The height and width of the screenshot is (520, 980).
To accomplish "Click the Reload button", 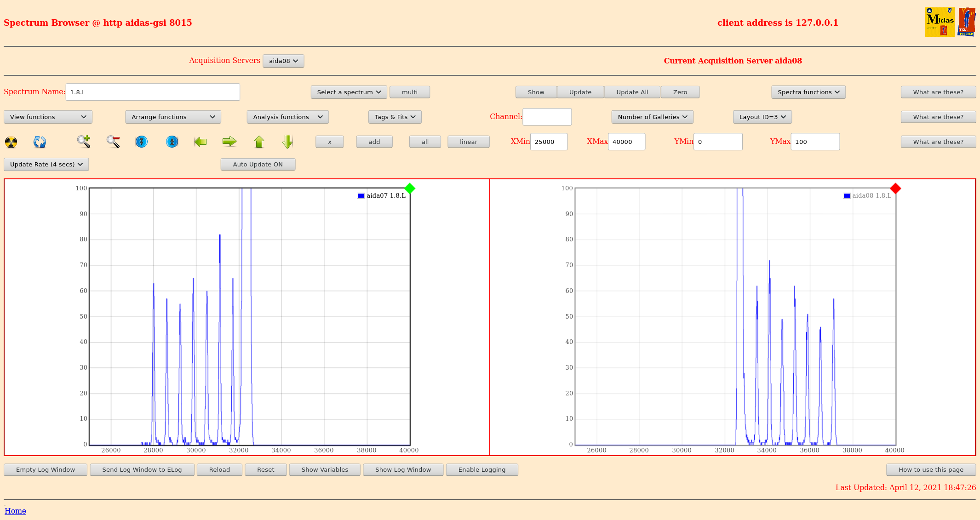I will coord(219,470).
